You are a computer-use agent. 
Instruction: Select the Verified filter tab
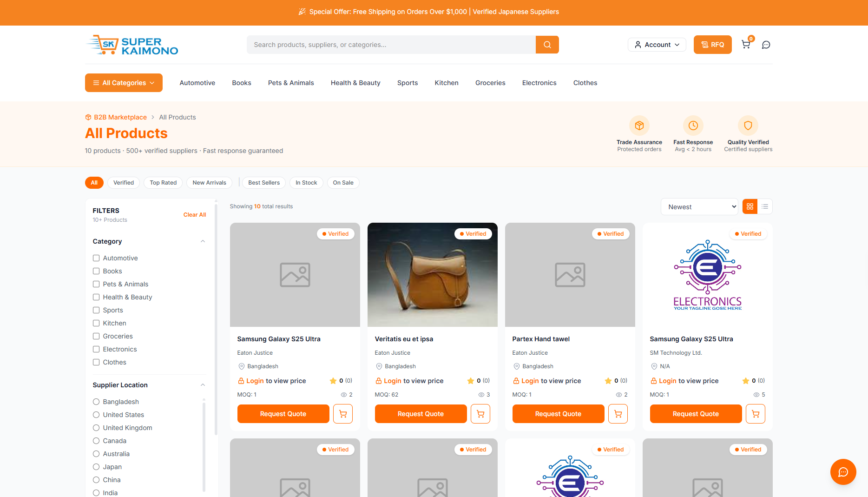[x=124, y=183]
